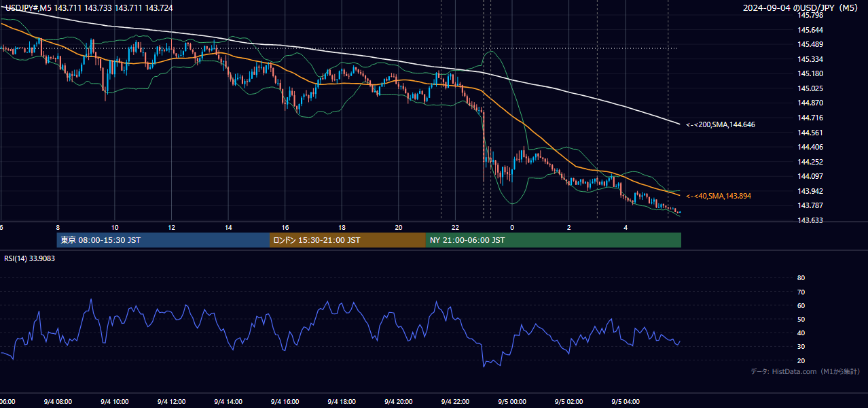Image resolution: width=868 pixels, height=408 pixels.
Task: Click the 145.025 price axis label
Action: tap(810, 88)
